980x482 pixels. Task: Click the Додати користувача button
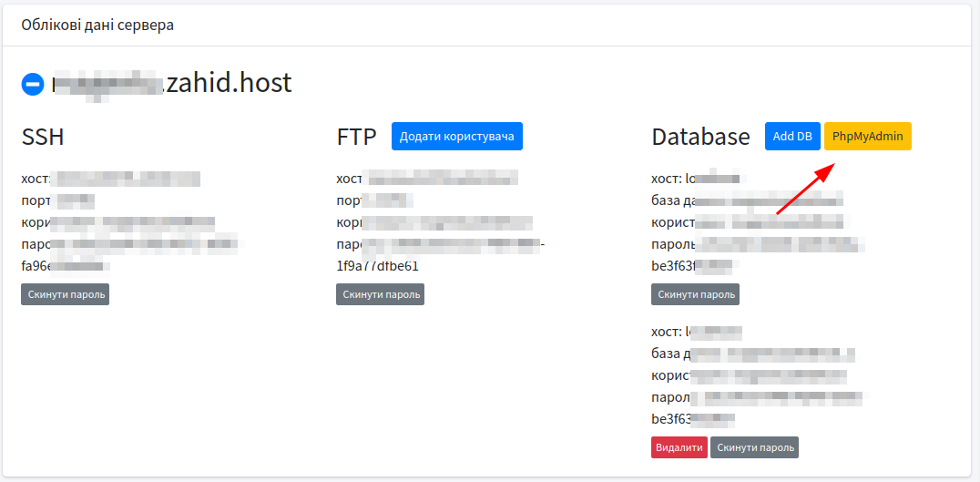coord(456,137)
